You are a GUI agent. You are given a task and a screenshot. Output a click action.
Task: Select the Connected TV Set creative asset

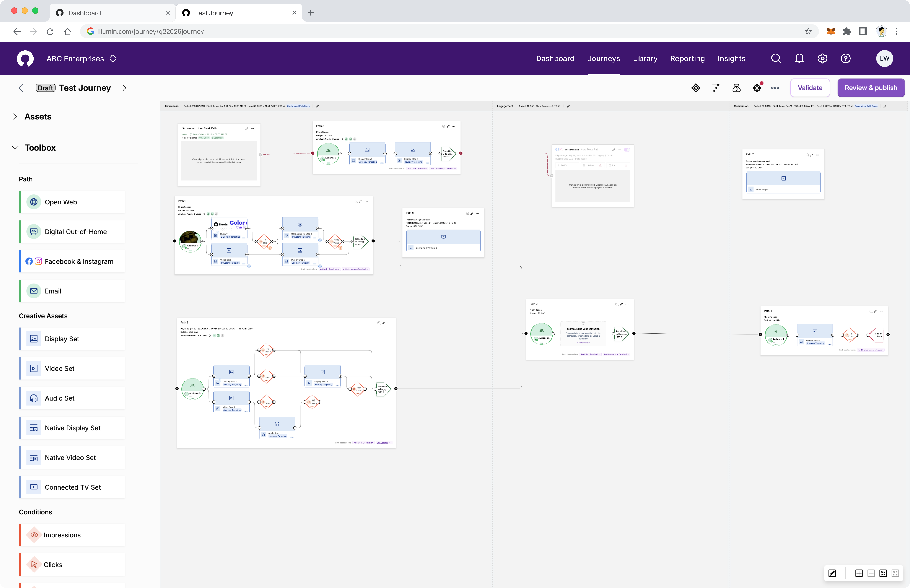72,487
